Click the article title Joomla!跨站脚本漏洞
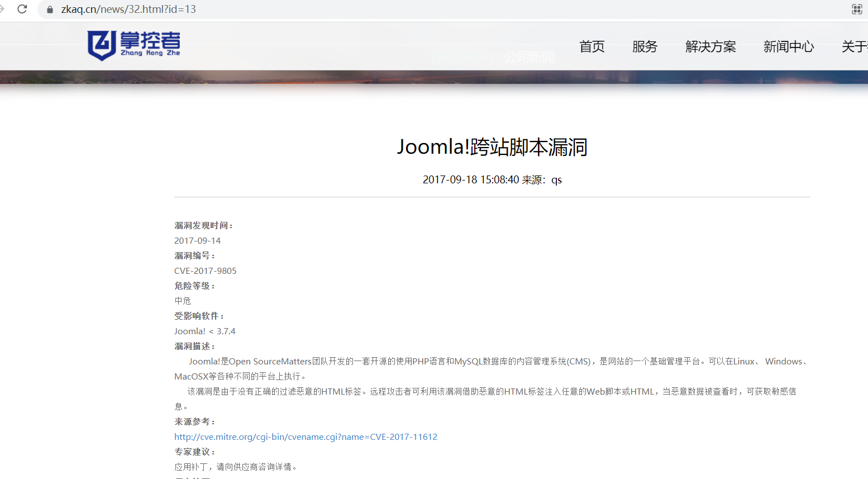This screenshot has width=868, height=479. [492, 147]
